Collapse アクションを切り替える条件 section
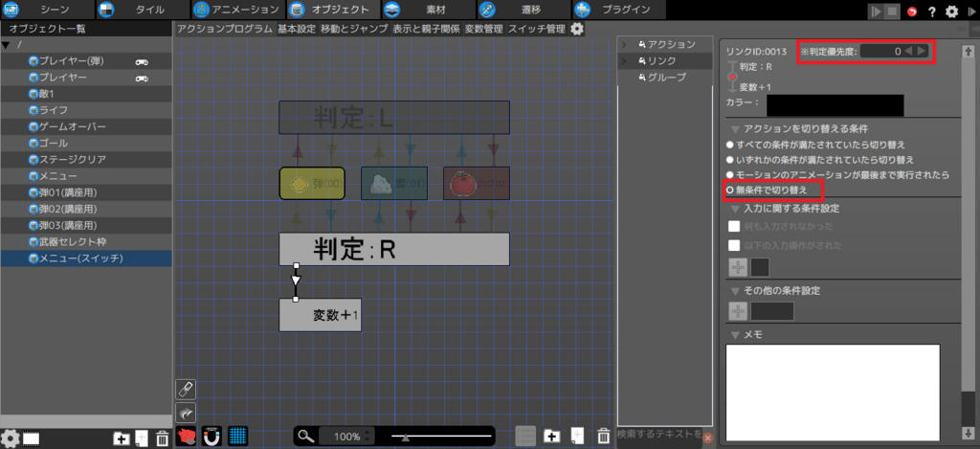 click(734, 129)
